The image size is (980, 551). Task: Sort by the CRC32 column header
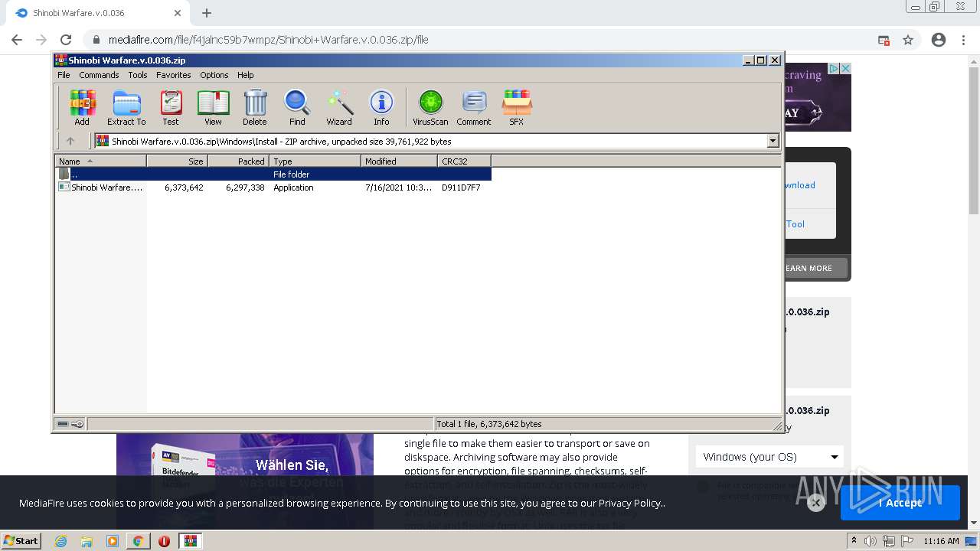464,161
